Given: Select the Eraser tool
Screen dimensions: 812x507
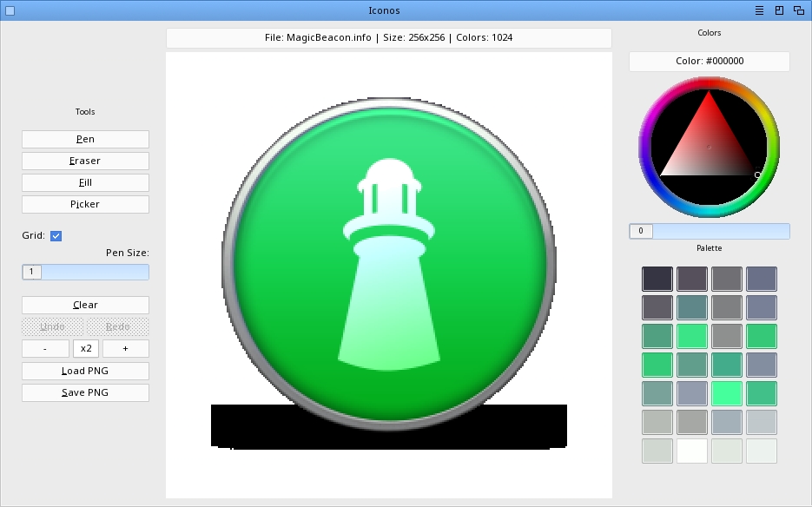Looking at the screenshot, I should (x=85, y=161).
